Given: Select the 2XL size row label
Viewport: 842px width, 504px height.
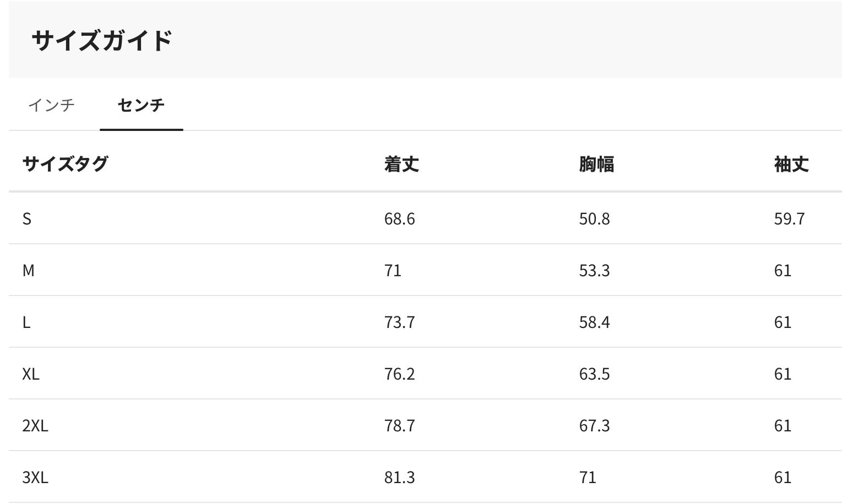Looking at the screenshot, I should (x=35, y=426).
